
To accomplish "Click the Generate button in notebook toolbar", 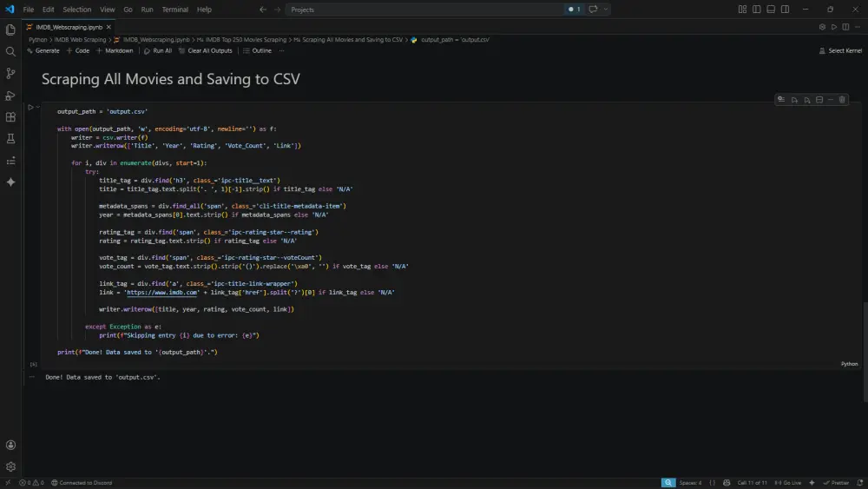I will click(x=43, y=51).
